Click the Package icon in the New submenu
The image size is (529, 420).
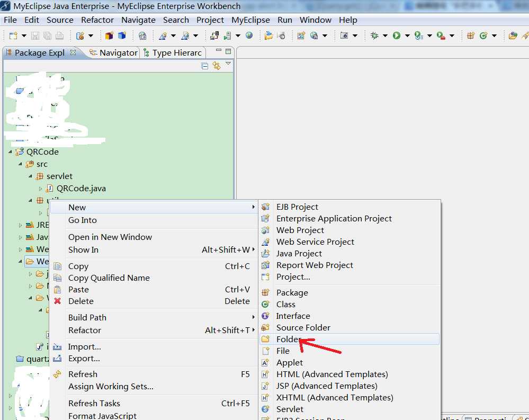pyautogui.click(x=265, y=292)
